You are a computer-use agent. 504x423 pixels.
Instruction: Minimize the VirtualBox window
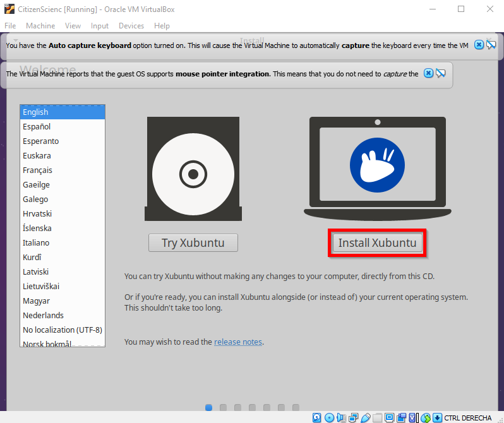click(433, 9)
